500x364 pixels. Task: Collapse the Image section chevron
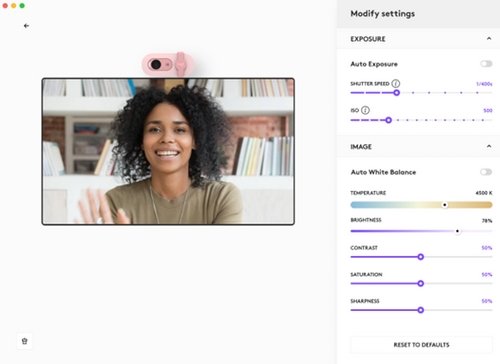pos(489,146)
